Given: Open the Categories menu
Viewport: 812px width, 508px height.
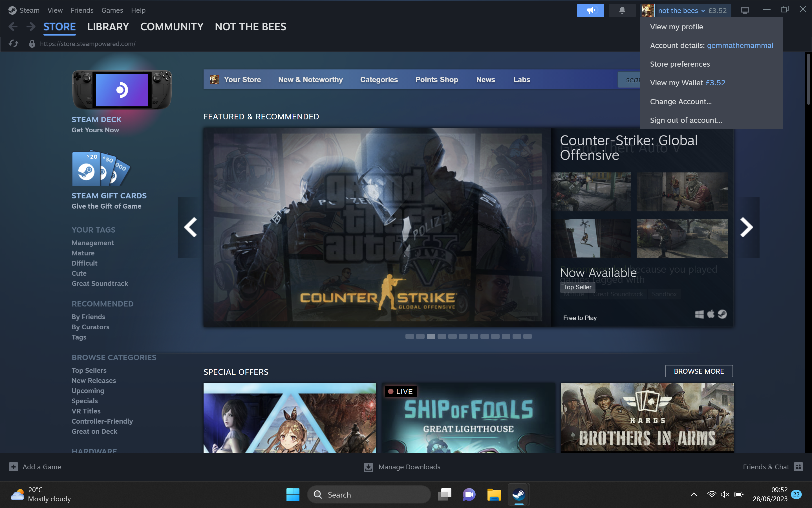Looking at the screenshot, I should pyautogui.click(x=379, y=80).
